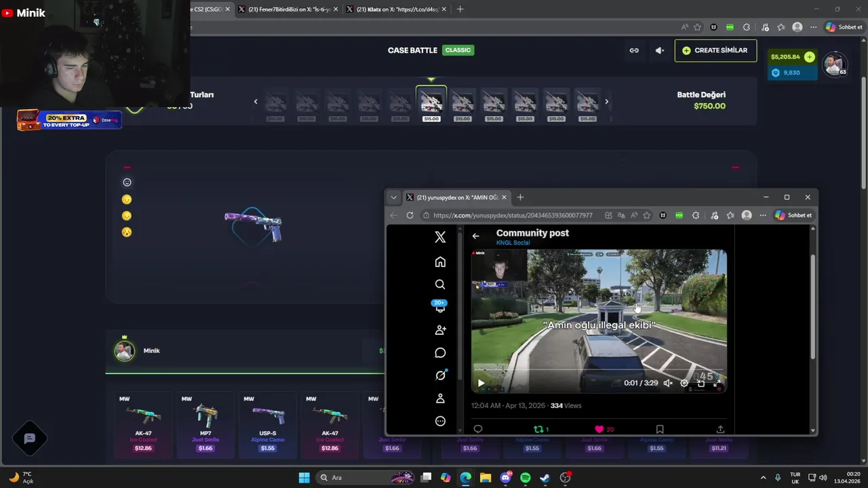868x488 pixels.
Task: Switch to Klatz on X tab
Action: pyautogui.click(x=397, y=9)
